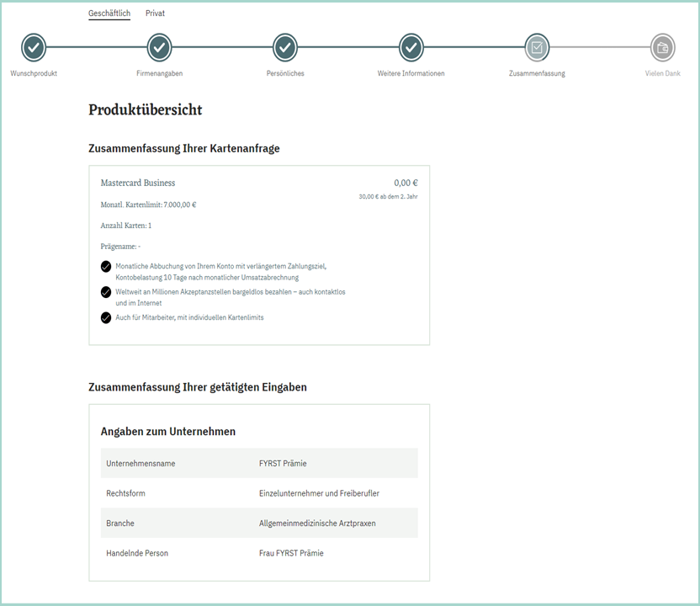The image size is (700, 606).
Task: Click the Weitere Informationen step checkmark icon
Action: pos(411,48)
